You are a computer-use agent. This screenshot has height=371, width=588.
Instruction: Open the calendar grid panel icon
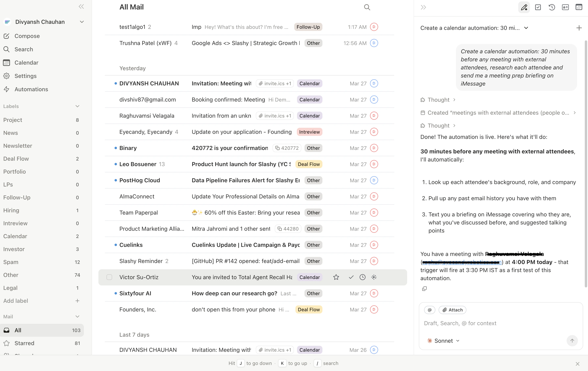point(579,7)
